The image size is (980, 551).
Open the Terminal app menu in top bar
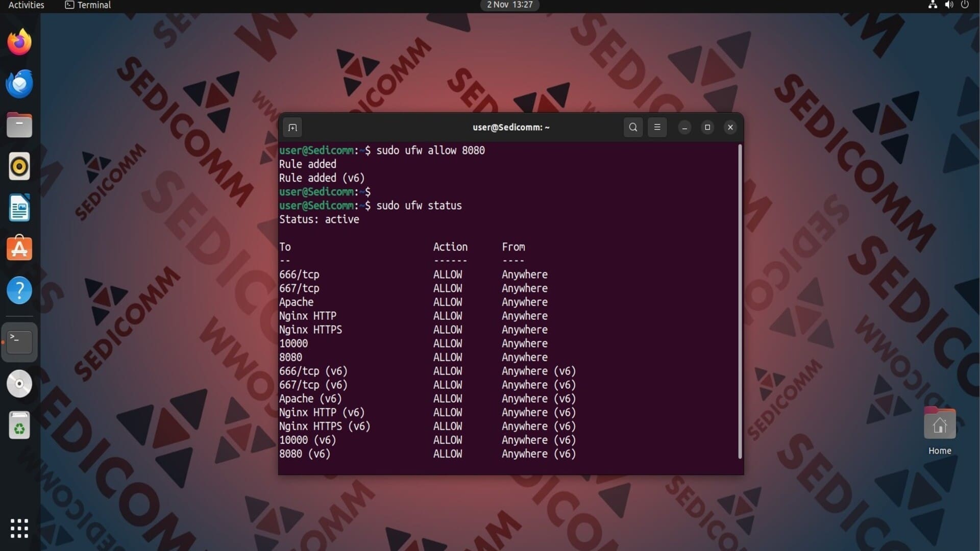coord(88,5)
